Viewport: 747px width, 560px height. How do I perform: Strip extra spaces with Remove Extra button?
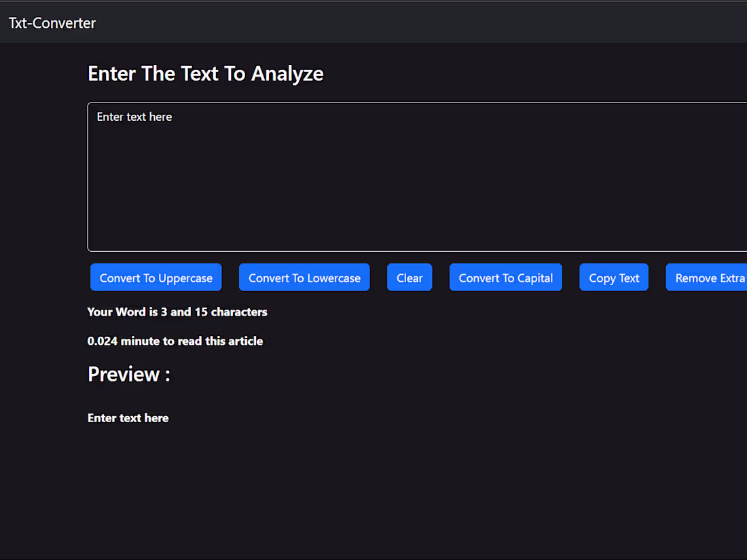click(709, 277)
